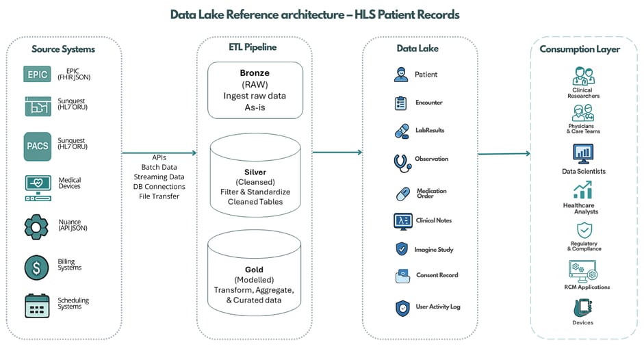Click the 'Clinical Researchers' label

pos(583,93)
